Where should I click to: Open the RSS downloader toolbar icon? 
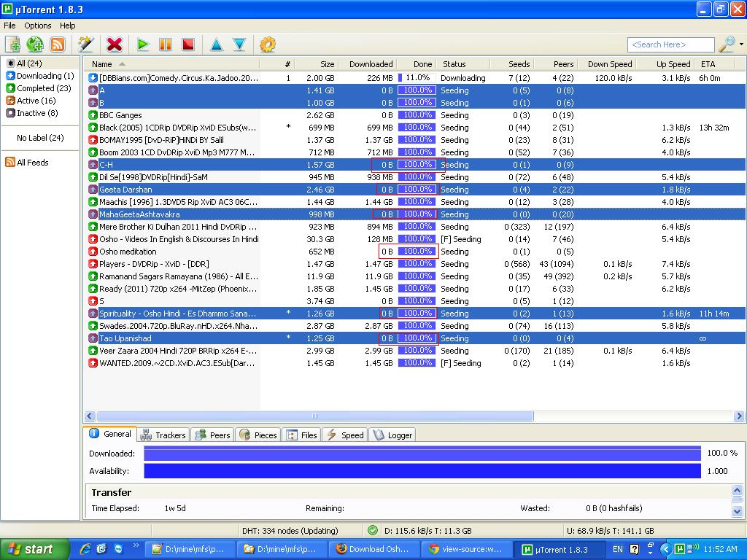(58, 45)
